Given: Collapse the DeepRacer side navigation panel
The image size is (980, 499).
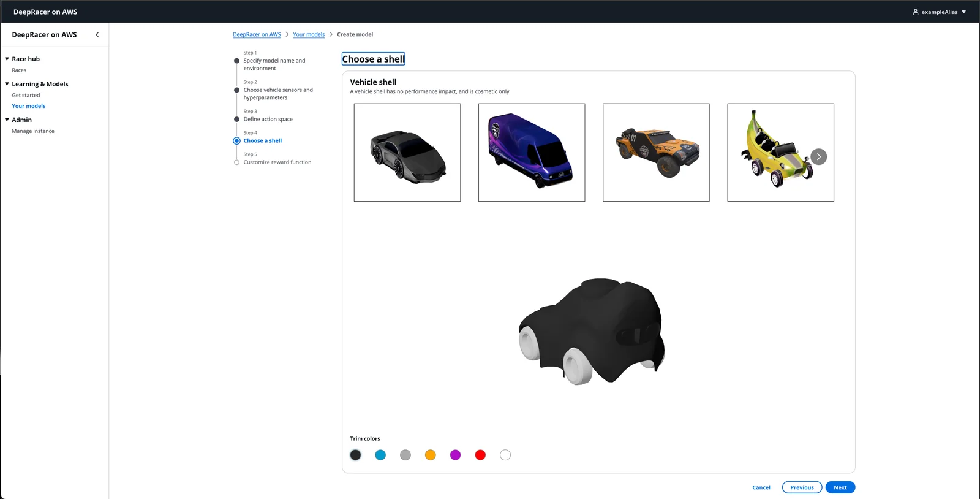Looking at the screenshot, I should point(97,35).
